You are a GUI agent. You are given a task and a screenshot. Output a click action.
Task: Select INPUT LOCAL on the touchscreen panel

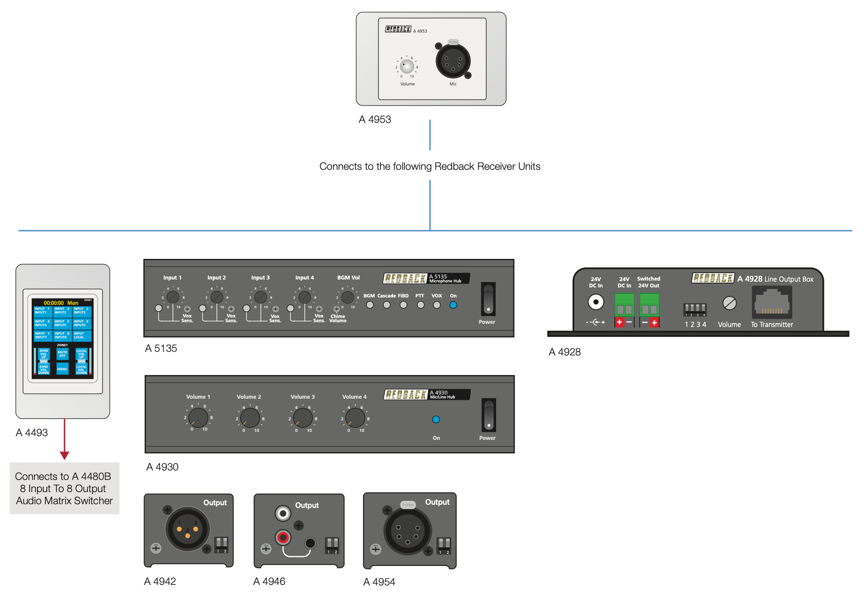click(81, 335)
